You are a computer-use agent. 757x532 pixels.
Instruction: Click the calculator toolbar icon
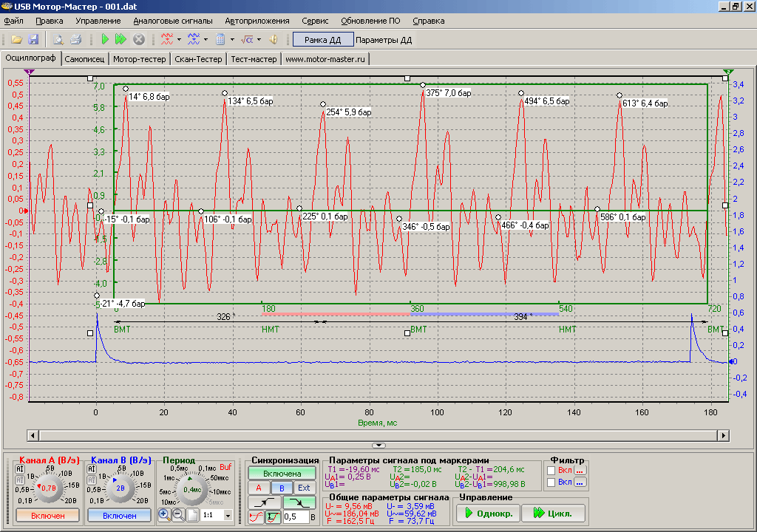(x=220, y=40)
